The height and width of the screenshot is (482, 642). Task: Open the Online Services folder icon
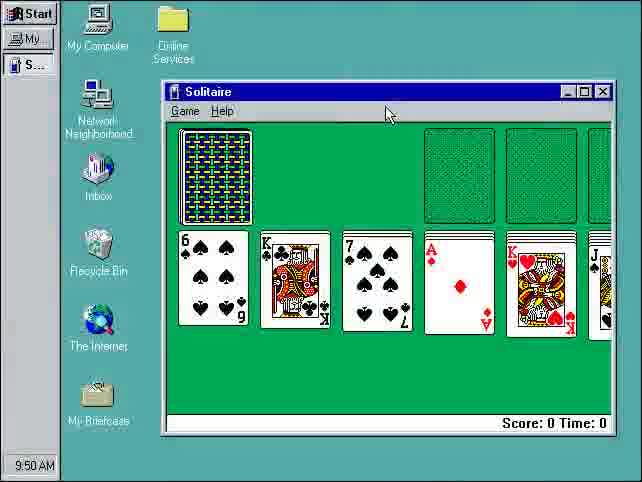tap(173, 34)
